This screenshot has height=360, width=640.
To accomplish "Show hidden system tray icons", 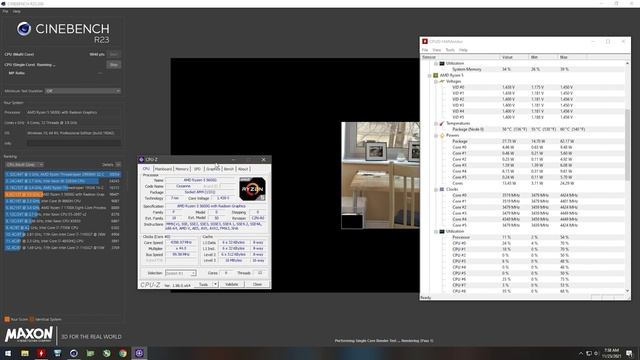I will click(581, 353).
